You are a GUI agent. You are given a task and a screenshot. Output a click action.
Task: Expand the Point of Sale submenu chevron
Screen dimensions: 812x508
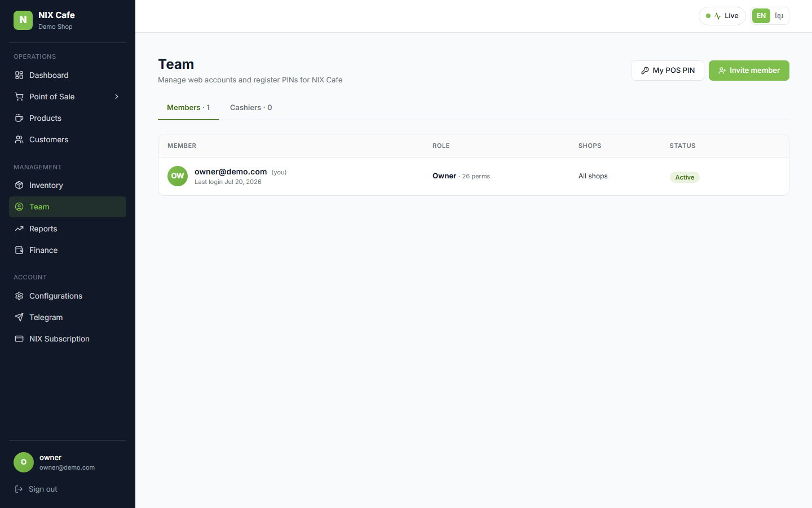[117, 97]
